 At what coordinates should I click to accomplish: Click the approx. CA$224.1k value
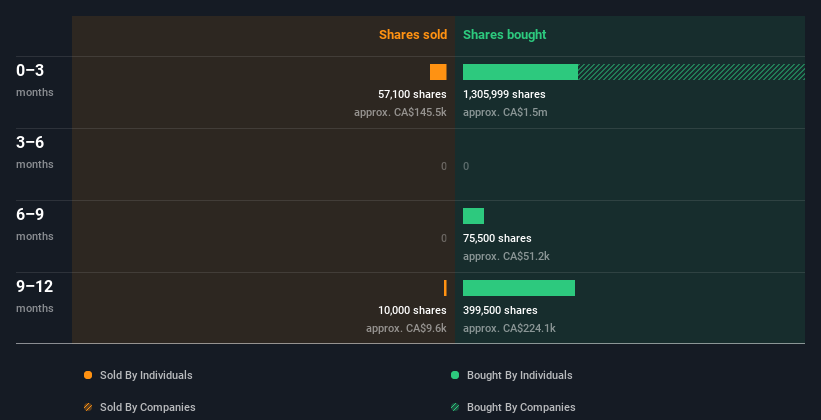(509, 328)
